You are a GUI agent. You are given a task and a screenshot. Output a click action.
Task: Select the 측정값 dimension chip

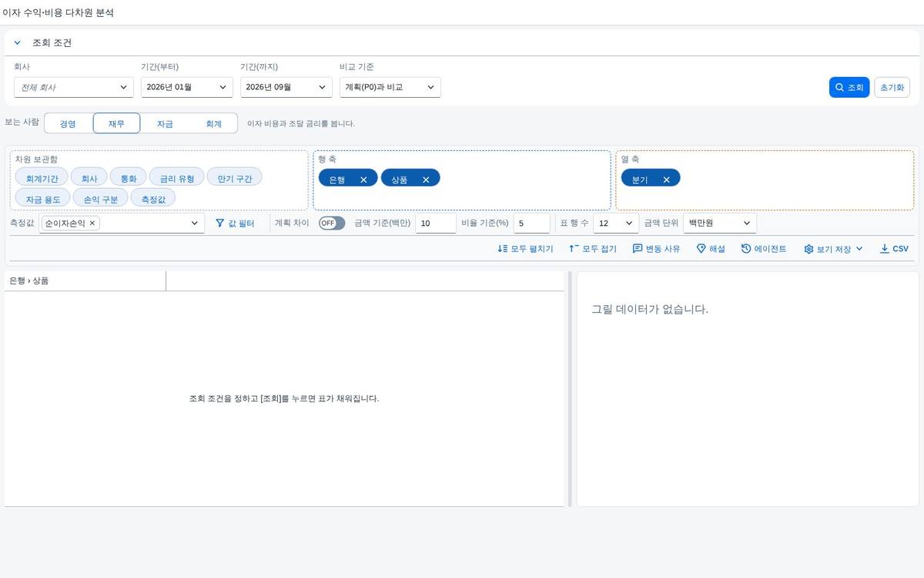pyautogui.click(x=154, y=199)
